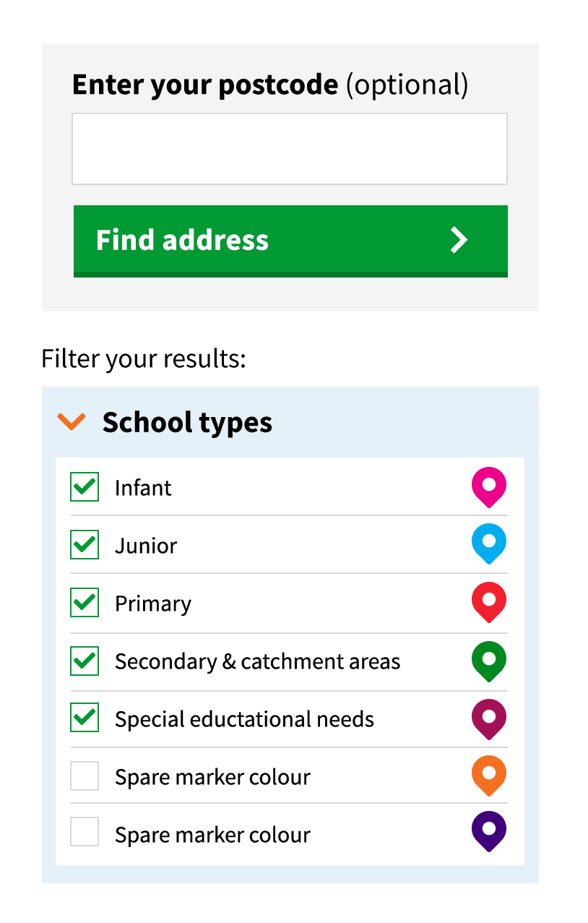
Task: Enable the first Spare marker colour checkbox
Action: point(85,776)
